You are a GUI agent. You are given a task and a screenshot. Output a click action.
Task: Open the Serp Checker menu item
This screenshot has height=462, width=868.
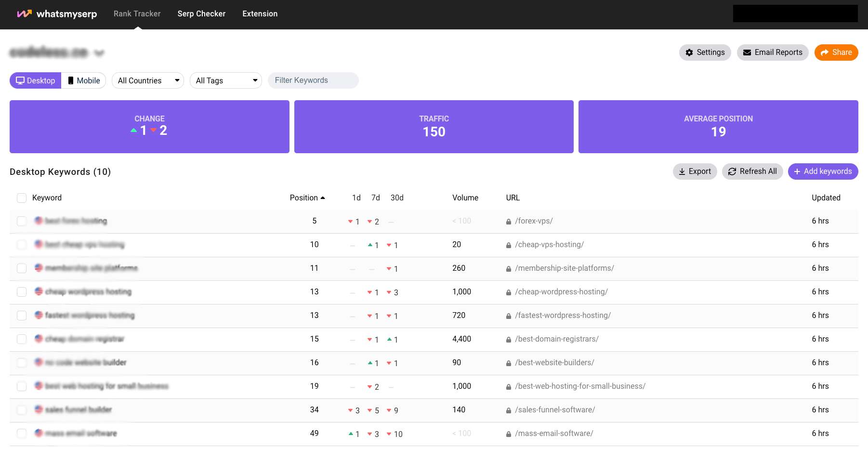(201, 13)
